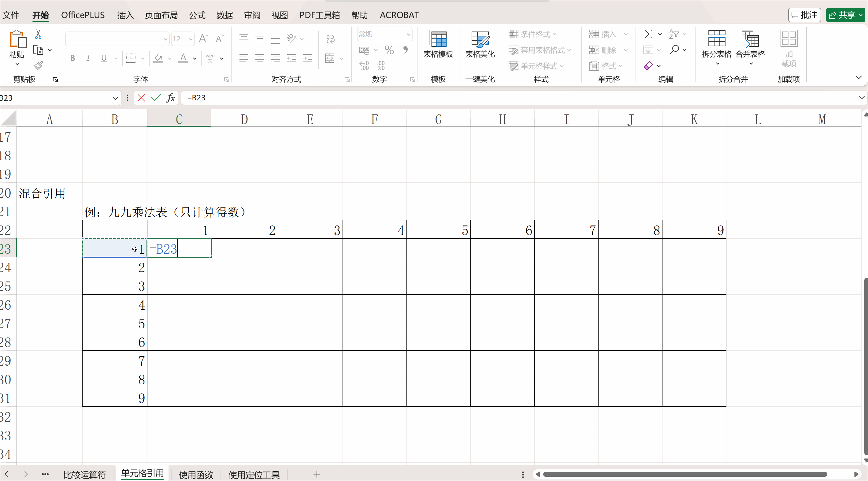The width and height of the screenshot is (868, 481).
Task: Click the 剪切 scissors icon
Action: pyautogui.click(x=38, y=34)
